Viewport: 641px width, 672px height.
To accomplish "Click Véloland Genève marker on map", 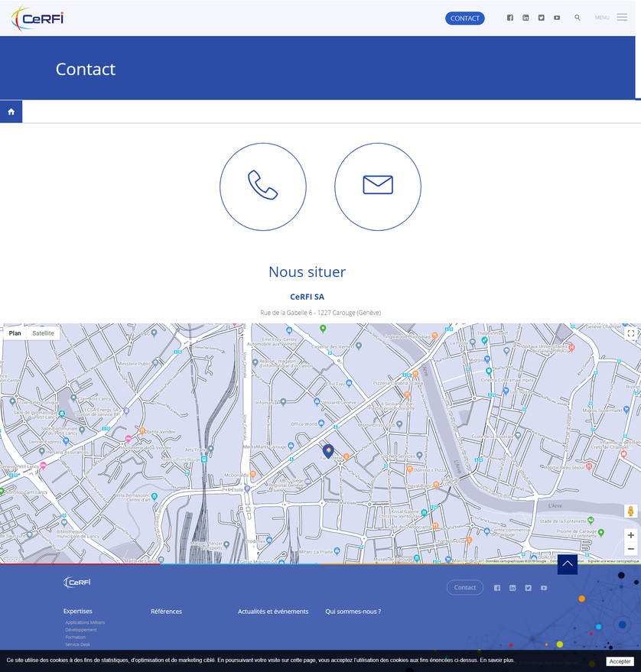I will coord(317,401).
